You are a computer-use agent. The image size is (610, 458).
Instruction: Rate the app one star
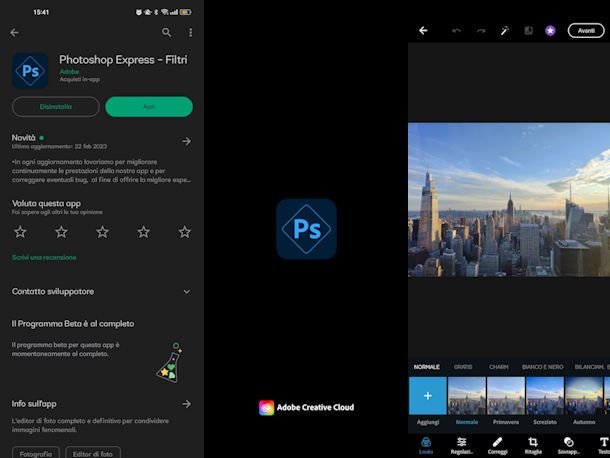(x=20, y=232)
